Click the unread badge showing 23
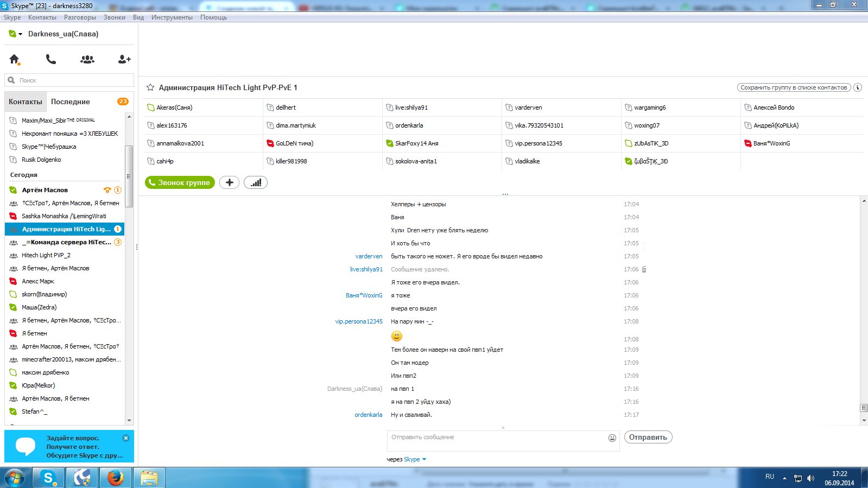This screenshot has height=488, width=868. tap(123, 102)
